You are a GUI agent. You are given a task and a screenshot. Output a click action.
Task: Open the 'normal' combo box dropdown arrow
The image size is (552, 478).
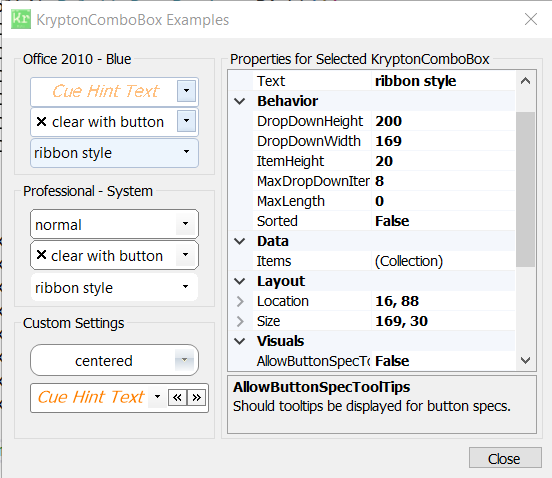pyautogui.click(x=186, y=224)
